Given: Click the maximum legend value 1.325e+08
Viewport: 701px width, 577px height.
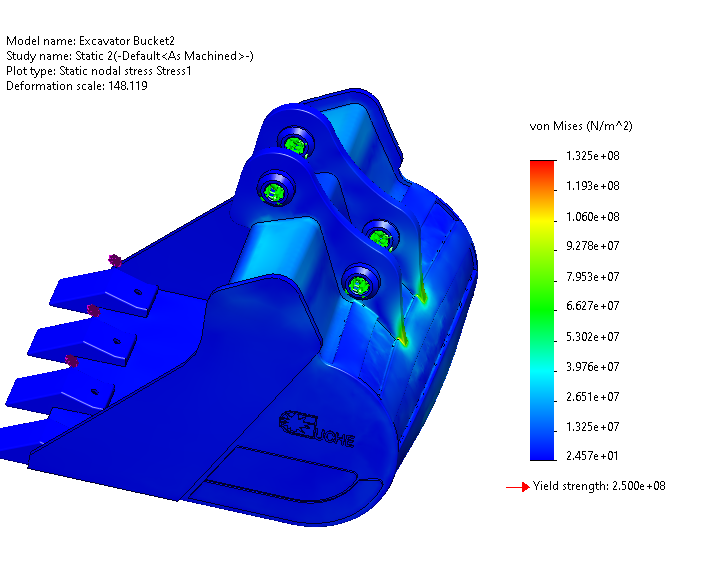Looking at the screenshot, I should [x=593, y=156].
